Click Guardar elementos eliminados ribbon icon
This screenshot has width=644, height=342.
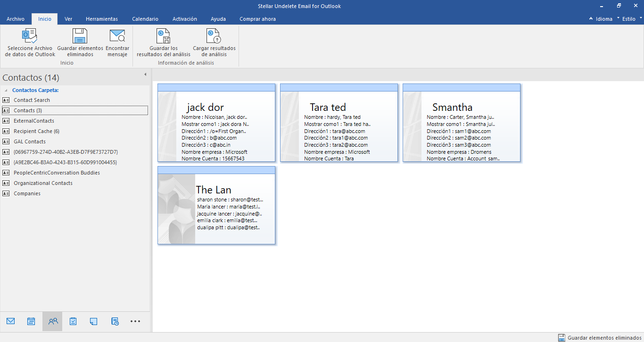(x=80, y=36)
